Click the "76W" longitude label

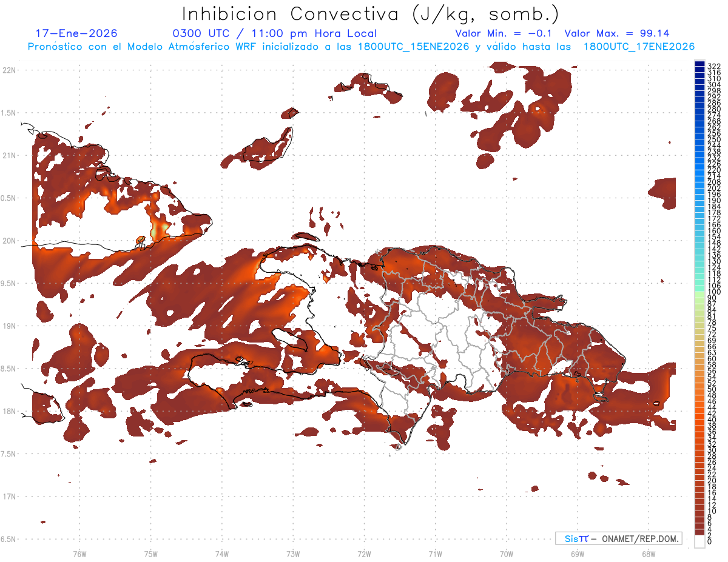point(79,554)
